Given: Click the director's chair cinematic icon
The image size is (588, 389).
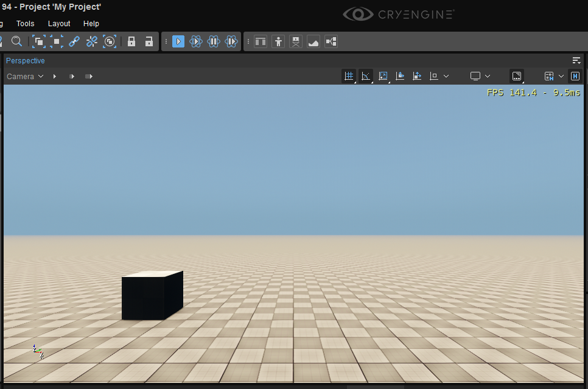Looking at the screenshot, I should 296,41.
